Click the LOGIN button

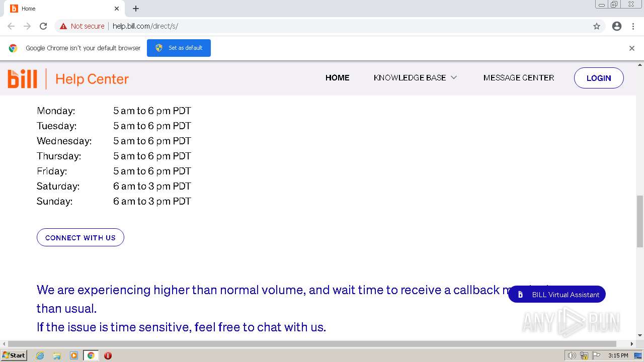coord(599,78)
